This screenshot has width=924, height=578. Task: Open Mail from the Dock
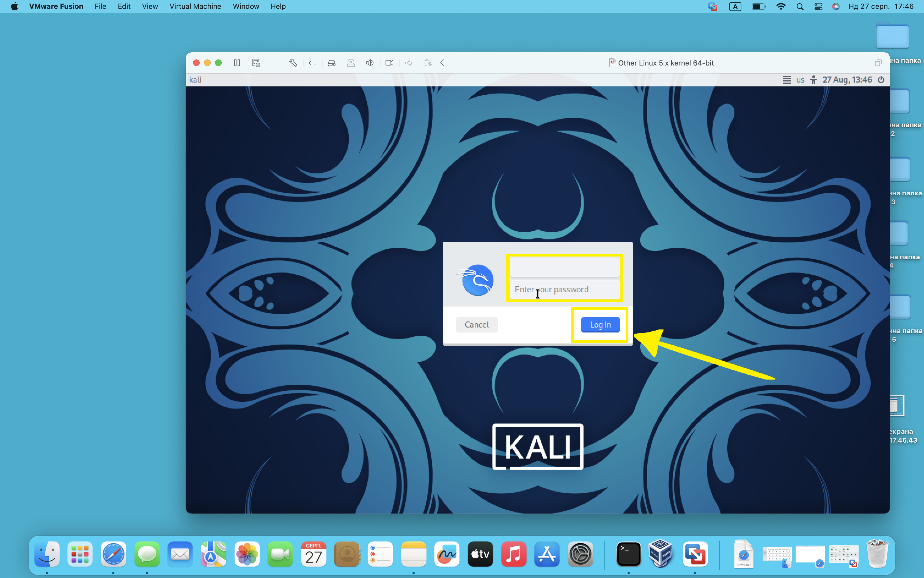point(180,554)
